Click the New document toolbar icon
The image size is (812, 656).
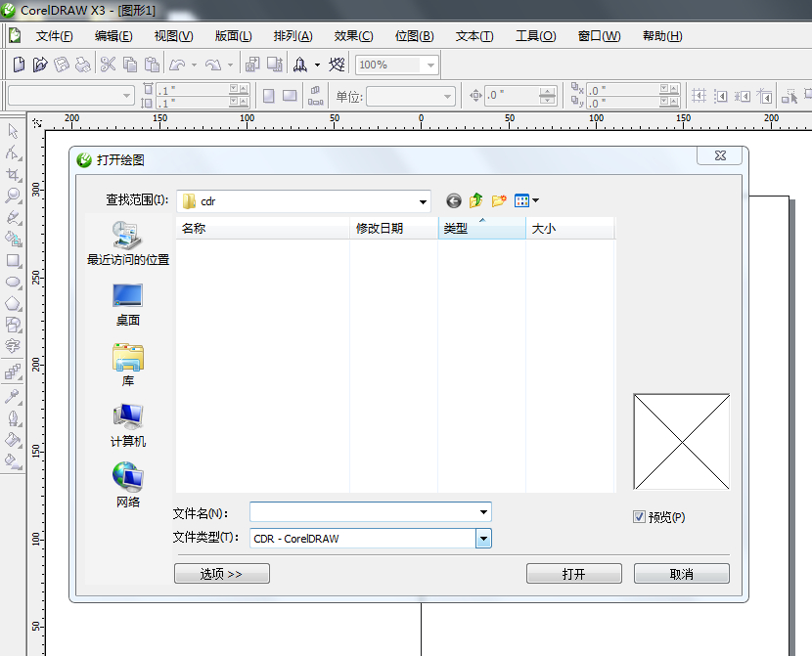(19, 65)
